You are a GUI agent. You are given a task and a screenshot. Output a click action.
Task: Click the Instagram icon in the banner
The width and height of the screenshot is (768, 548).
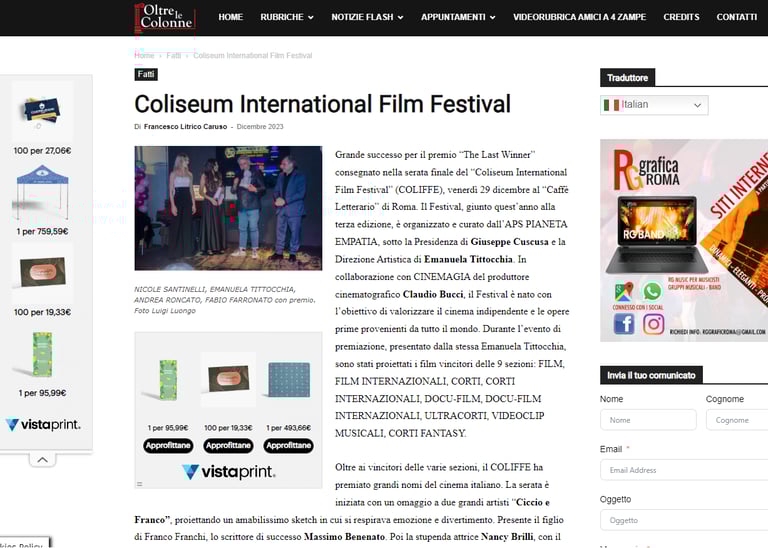point(653,324)
